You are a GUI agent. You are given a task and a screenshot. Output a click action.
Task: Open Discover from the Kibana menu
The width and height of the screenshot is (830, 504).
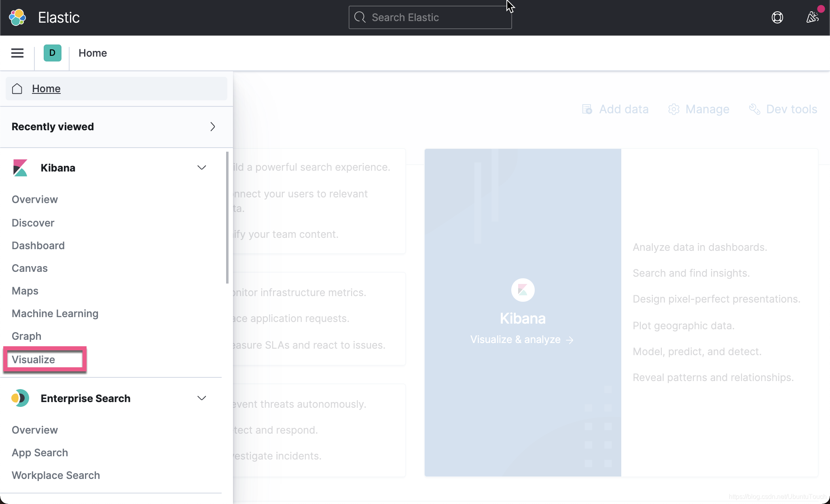pos(33,223)
